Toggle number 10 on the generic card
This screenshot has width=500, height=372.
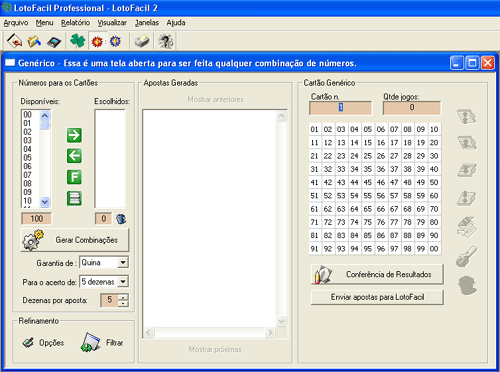pos(434,129)
